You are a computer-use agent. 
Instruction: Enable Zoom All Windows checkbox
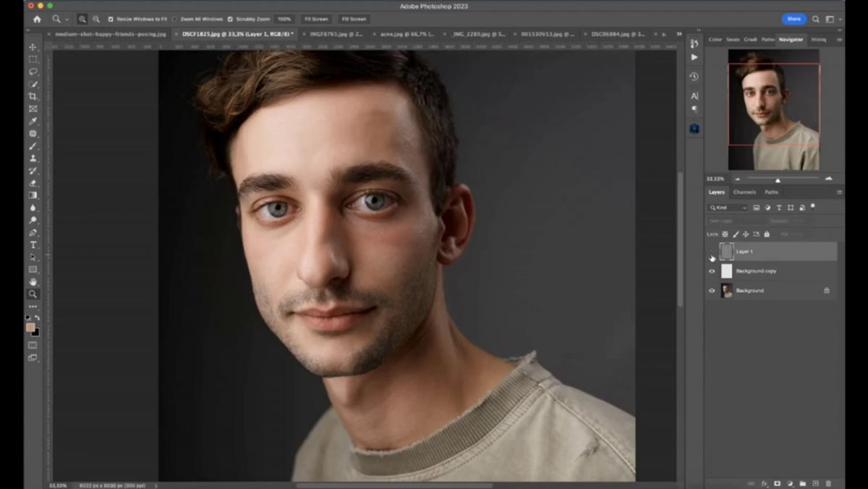tap(175, 19)
